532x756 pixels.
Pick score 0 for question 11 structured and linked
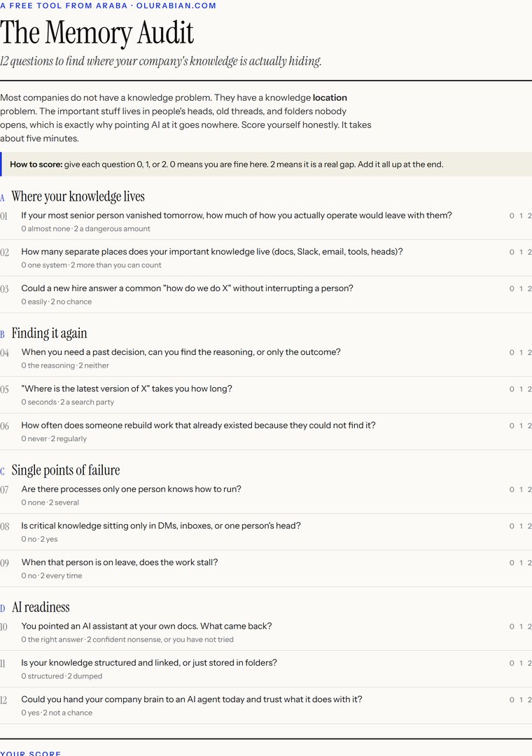click(512, 663)
